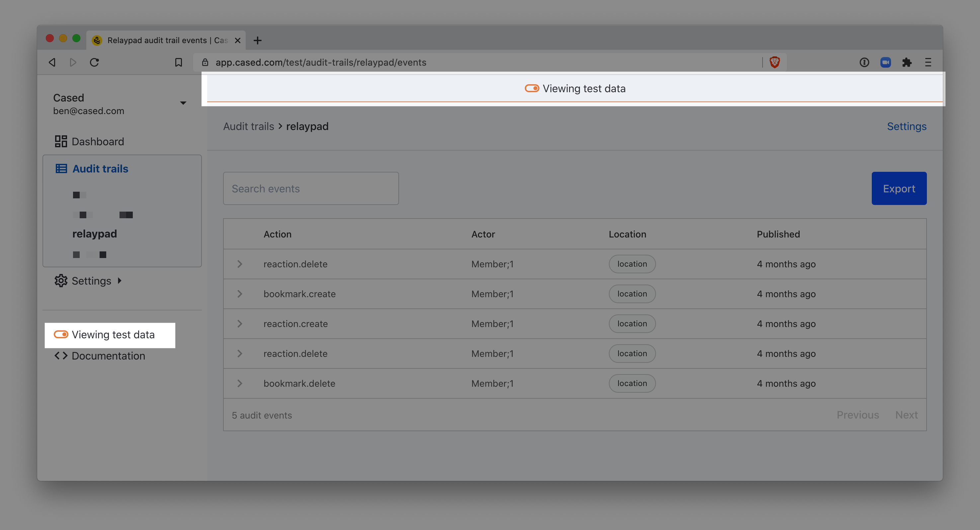This screenshot has height=530, width=980.
Task: Click into the Search events field
Action: tap(310, 188)
